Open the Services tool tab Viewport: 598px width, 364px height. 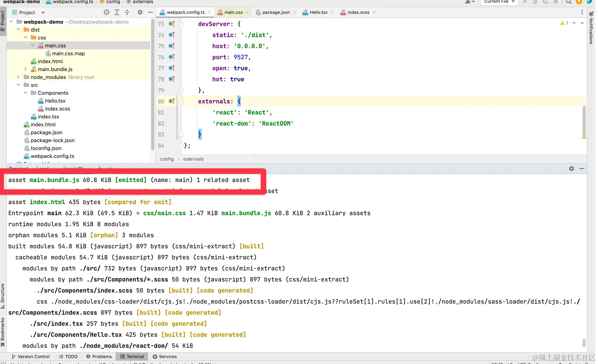point(165,356)
